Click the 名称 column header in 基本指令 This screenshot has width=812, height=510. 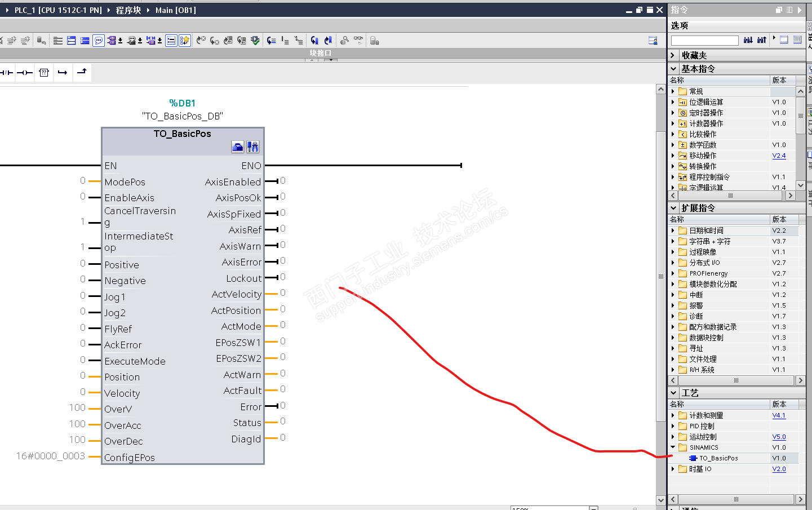coord(719,80)
